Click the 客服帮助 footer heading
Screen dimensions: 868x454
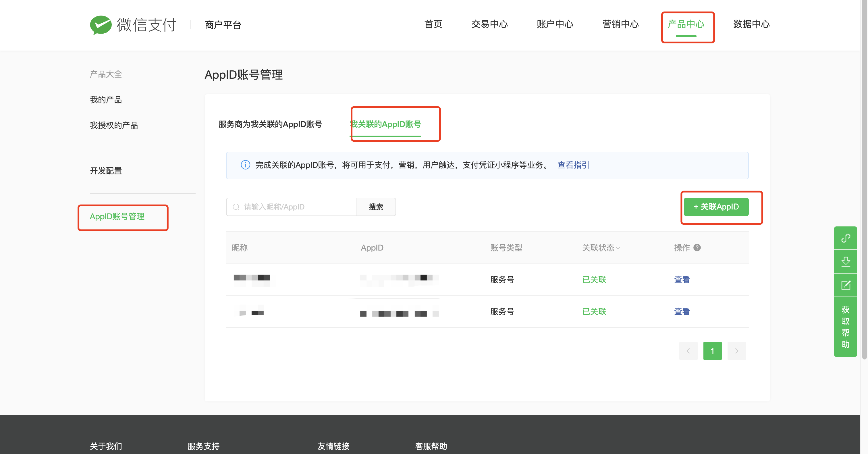coord(431,446)
